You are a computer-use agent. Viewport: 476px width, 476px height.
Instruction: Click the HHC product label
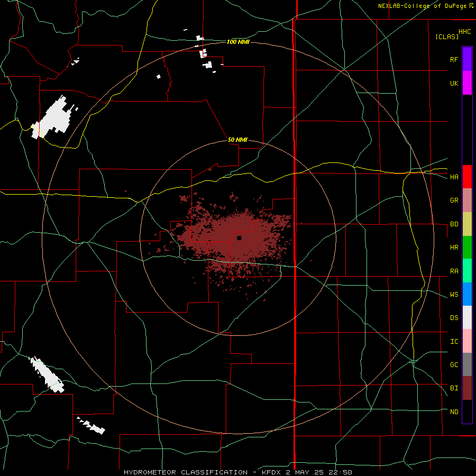464,32
